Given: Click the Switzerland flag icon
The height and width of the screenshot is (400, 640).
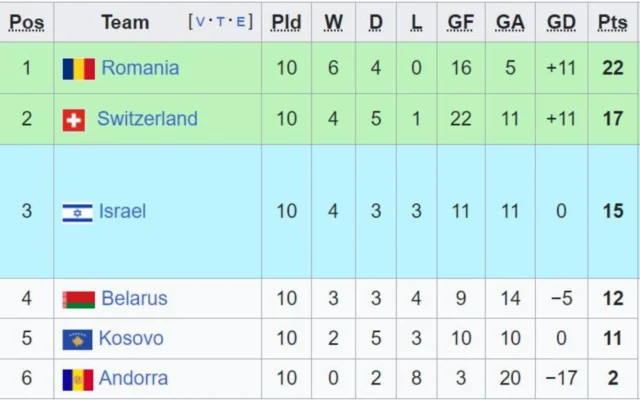Looking at the screenshot, I should pos(73,120).
